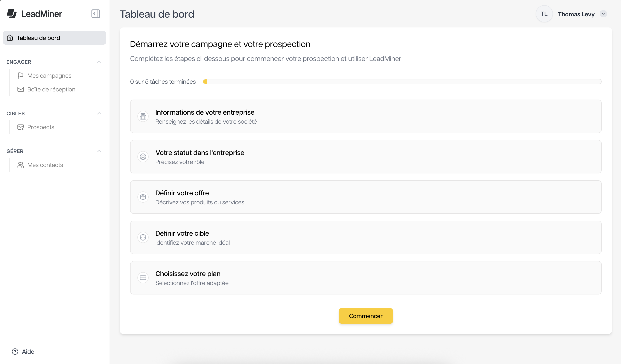The width and height of the screenshot is (621, 364).
Task: Click the question mark Aide icon
Action: (x=15, y=352)
